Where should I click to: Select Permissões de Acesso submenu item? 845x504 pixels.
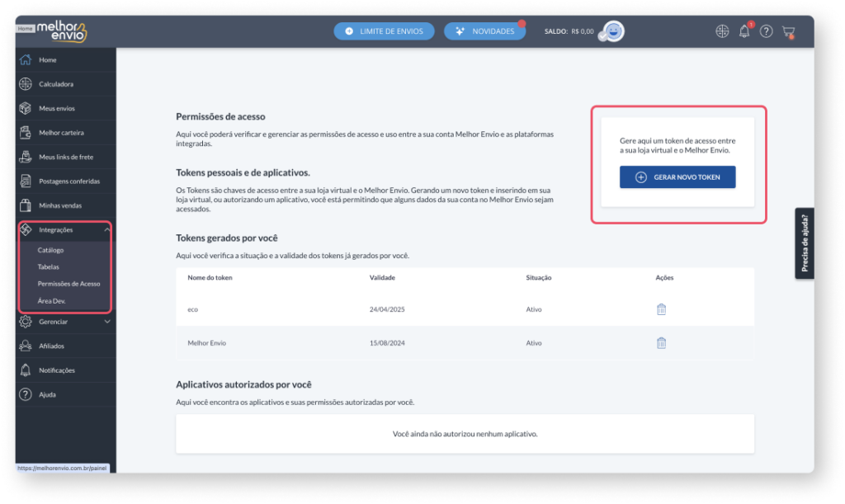pos(68,284)
